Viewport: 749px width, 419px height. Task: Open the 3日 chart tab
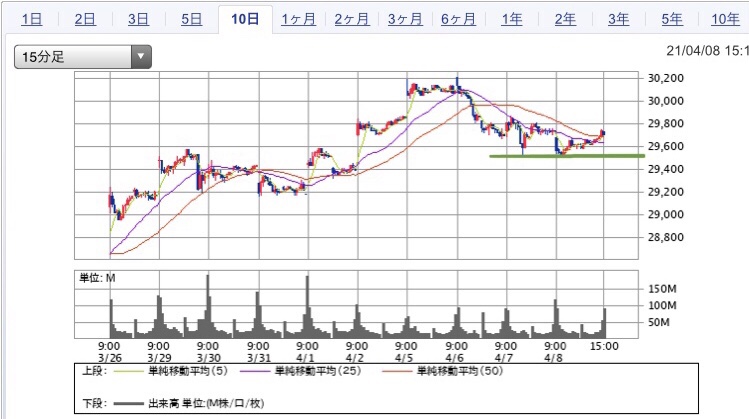(x=139, y=19)
